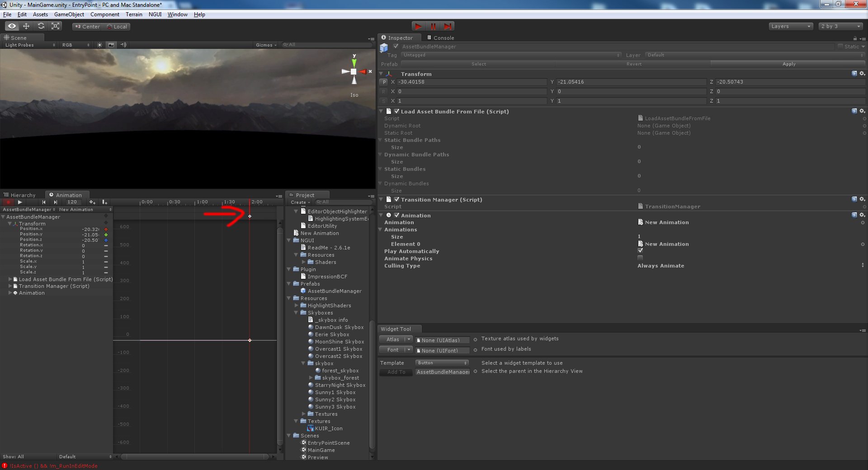This screenshot has height=470, width=868.
Task: Open the Light Probes draw mode dropdown
Action: pos(30,45)
